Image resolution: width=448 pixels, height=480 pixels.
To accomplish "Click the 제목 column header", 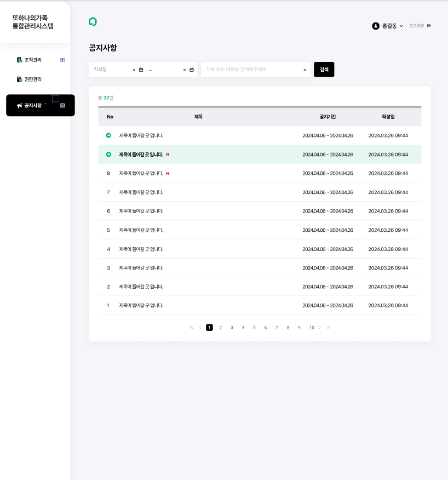I will click(x=198, y=117).
